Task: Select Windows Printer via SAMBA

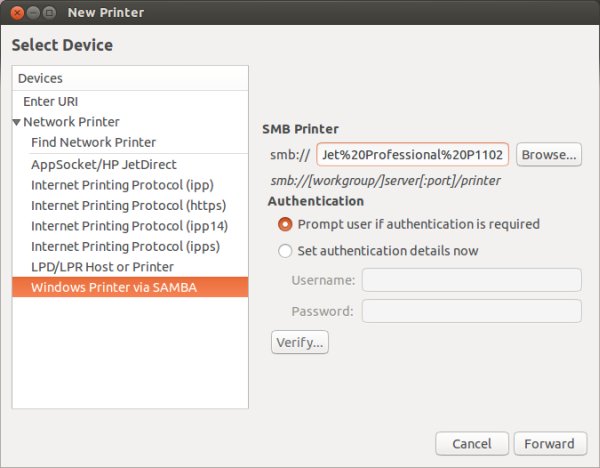Action: (114, 287)
